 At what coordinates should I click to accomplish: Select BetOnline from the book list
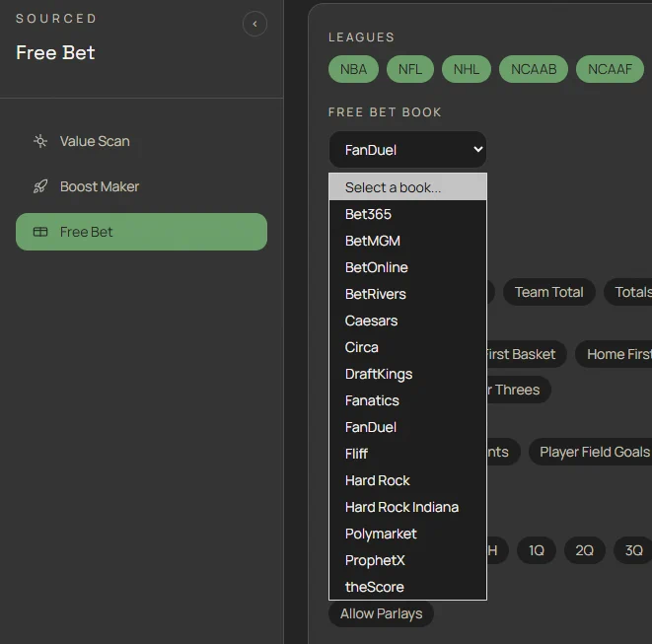click(x=407, y=267)
